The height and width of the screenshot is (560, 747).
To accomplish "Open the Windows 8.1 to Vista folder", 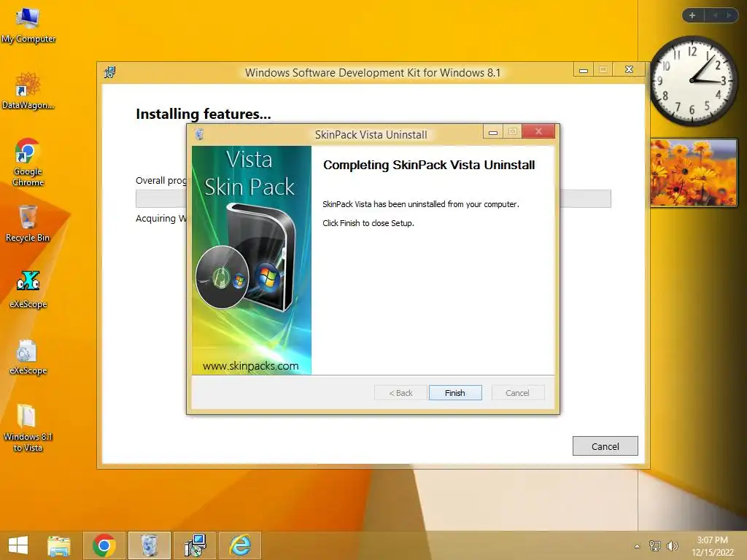I will coord(28,427).
